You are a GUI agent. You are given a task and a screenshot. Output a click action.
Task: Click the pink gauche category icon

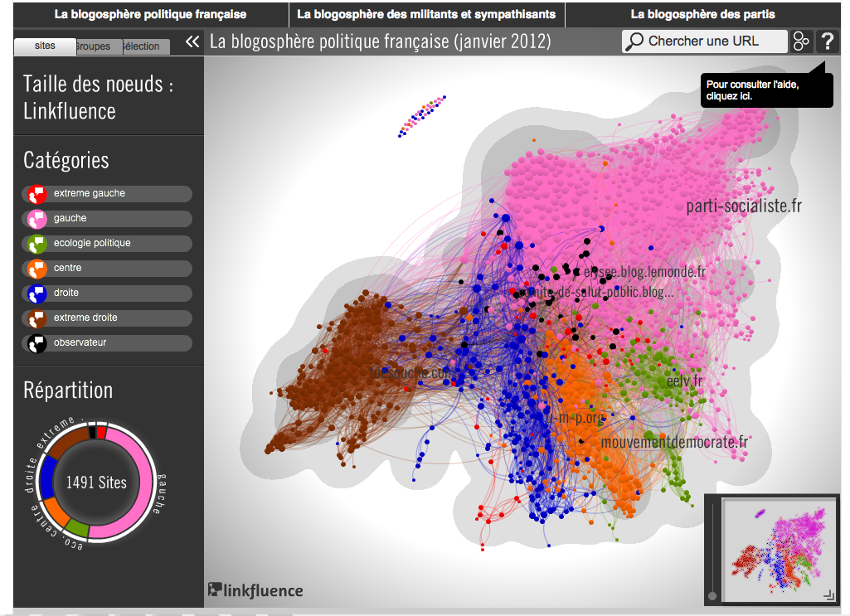(36, 219)
